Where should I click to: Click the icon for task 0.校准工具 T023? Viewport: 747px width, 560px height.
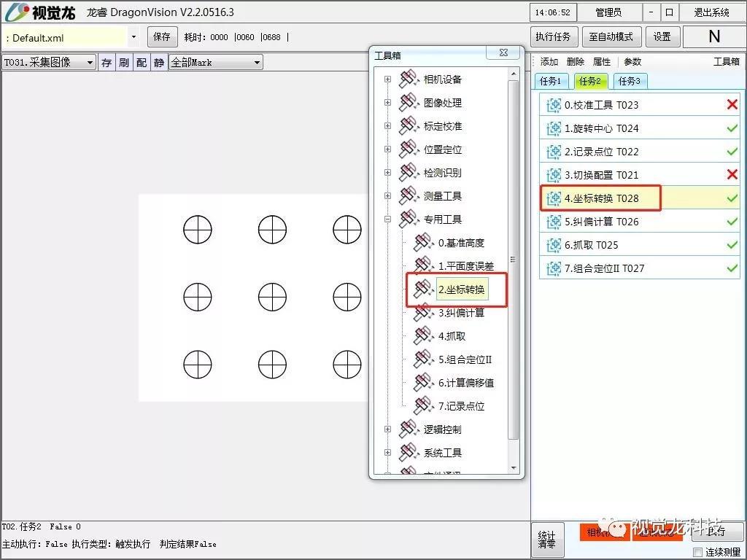(x=554, y=105)
